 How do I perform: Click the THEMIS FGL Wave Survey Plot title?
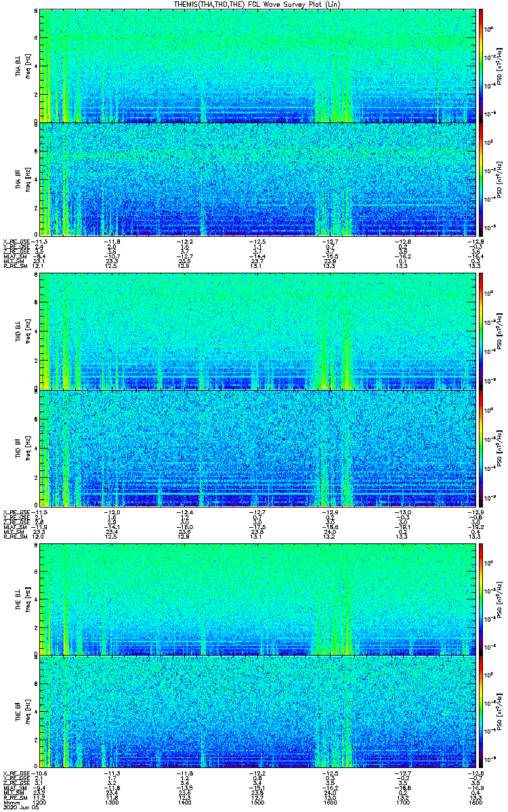pos(257,4)
